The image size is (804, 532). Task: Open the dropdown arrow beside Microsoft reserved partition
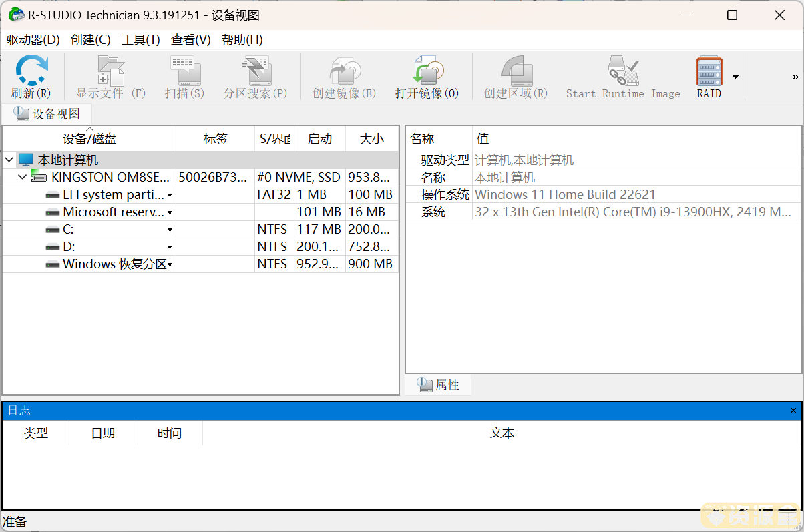[170, 213]
